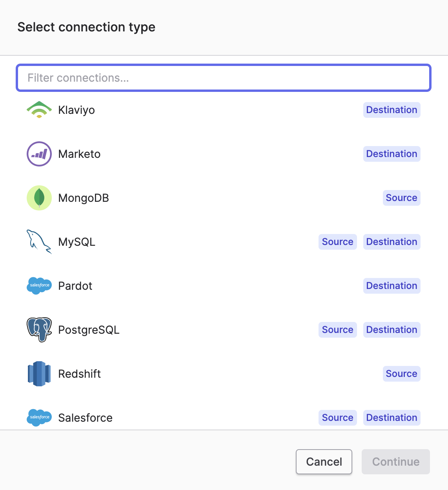This screenshot has height=490, width=448.
Task: Choose the Redshift logo icon
Action: coord(39,374)
